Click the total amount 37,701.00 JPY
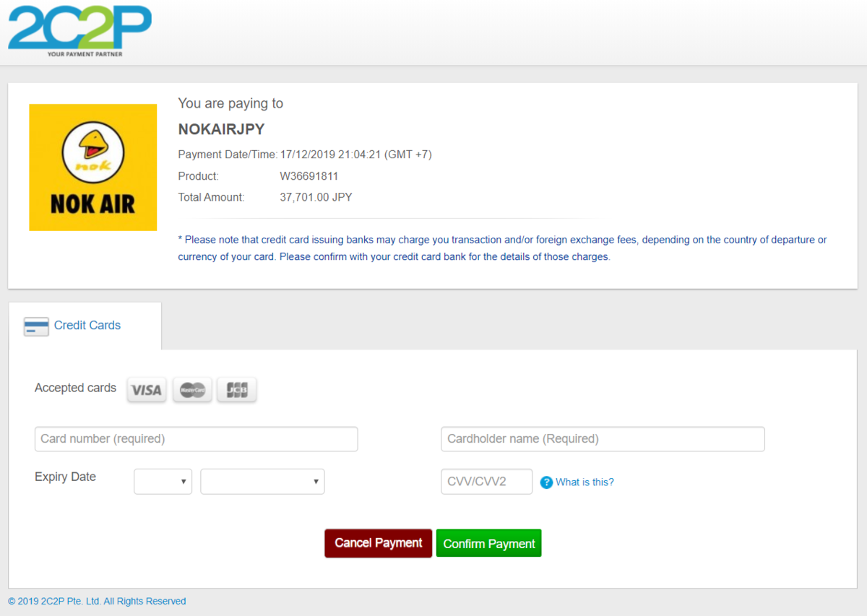The height and width of the screenshot is (616, 867). (316, 197)
